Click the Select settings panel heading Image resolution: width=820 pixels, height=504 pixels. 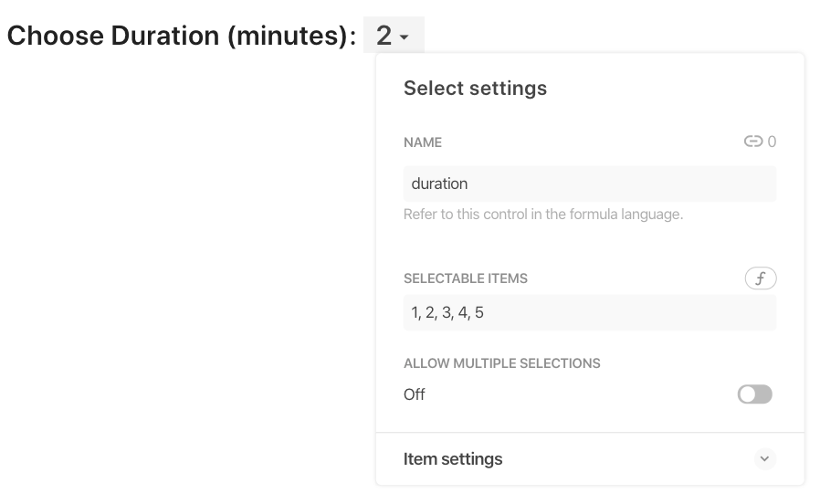click(x=475, y=89)
